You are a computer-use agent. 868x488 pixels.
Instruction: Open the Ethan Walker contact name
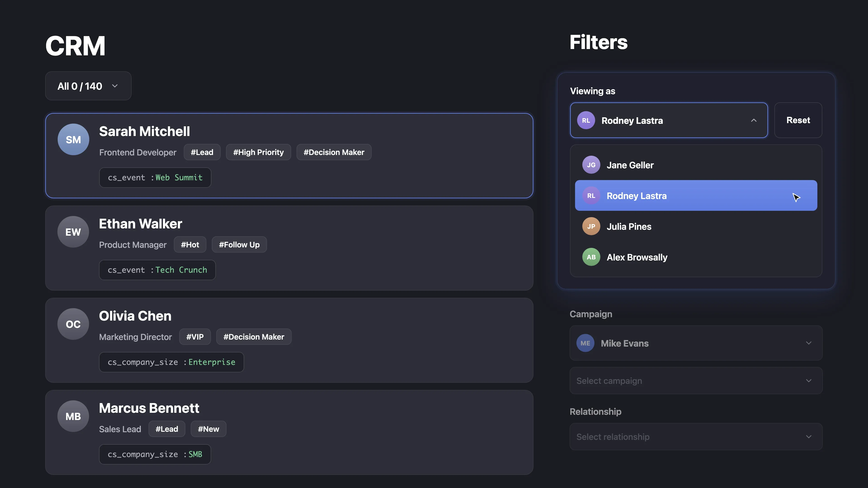[141, 224]
